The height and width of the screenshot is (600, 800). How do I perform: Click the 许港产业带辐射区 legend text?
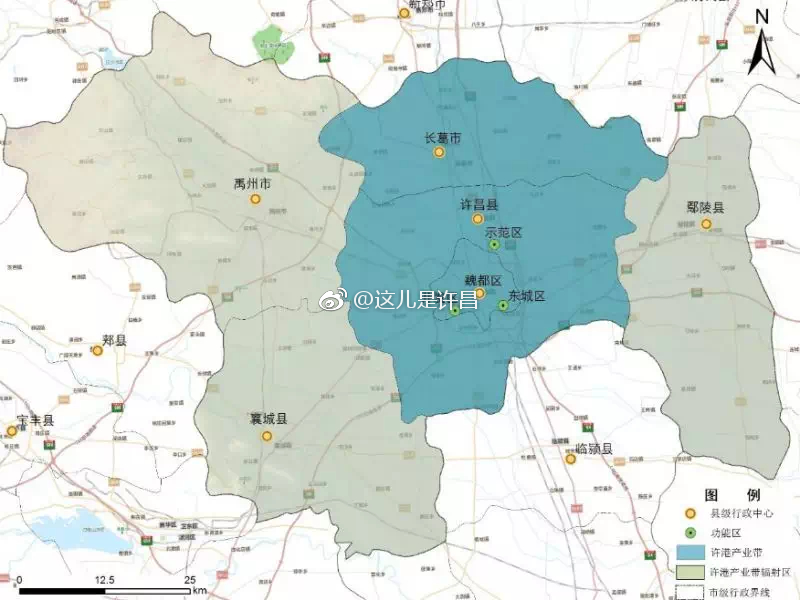point(751,572)
